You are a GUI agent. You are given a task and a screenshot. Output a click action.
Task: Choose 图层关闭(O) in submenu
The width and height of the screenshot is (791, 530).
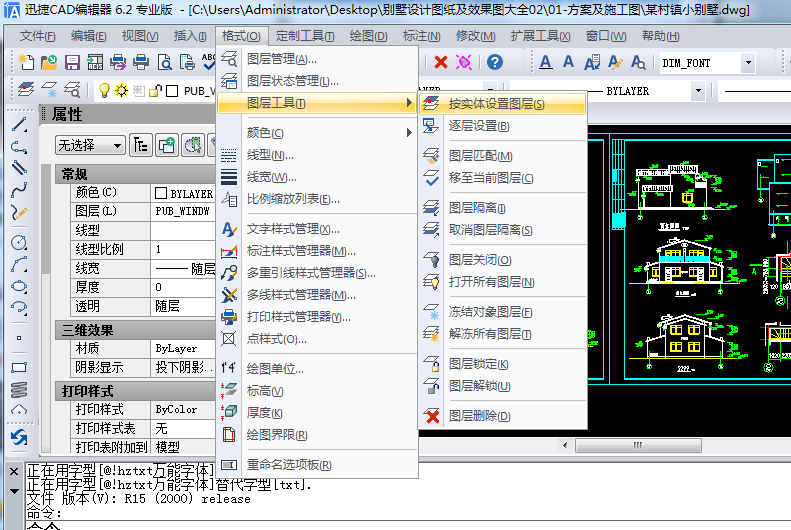502,260
